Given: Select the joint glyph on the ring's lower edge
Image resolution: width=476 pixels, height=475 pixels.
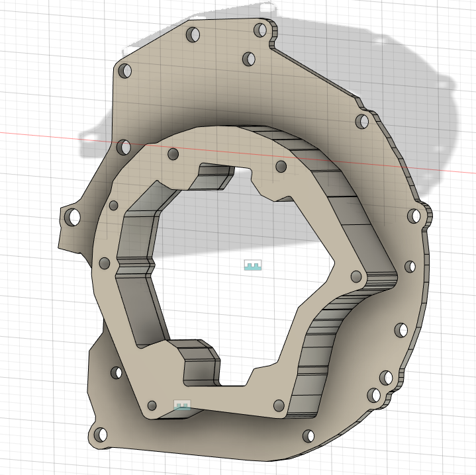Looking at the screenshot, I should point(182,405).
